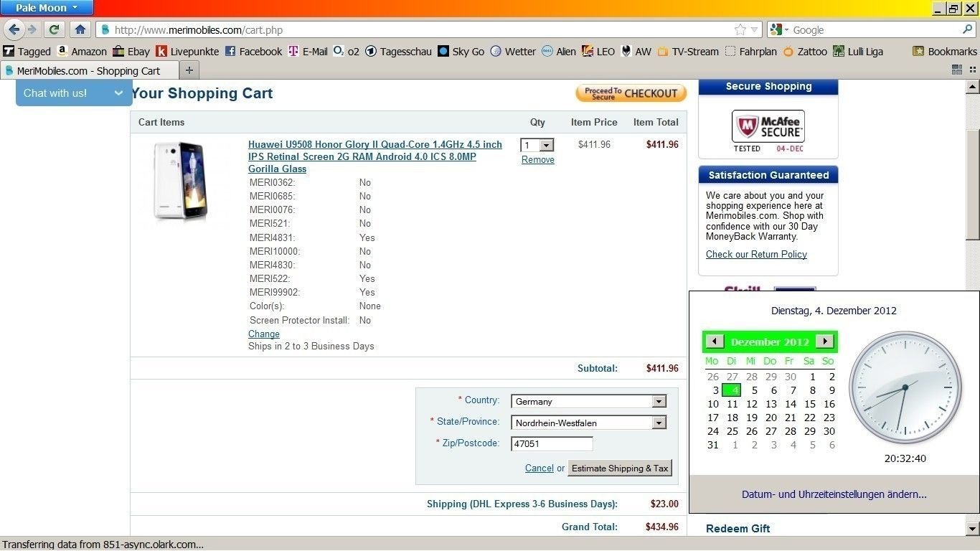
Task: Open the Alien bookmark
Action: [x=559, y=51]
